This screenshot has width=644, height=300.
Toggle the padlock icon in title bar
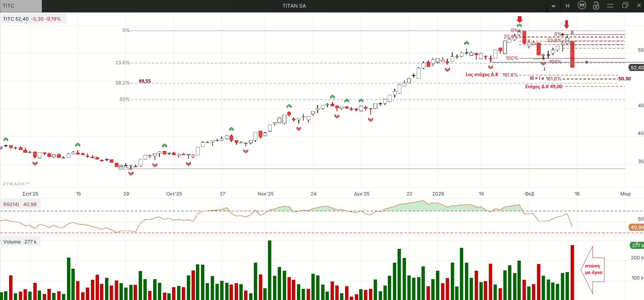(x=596, y=5)
